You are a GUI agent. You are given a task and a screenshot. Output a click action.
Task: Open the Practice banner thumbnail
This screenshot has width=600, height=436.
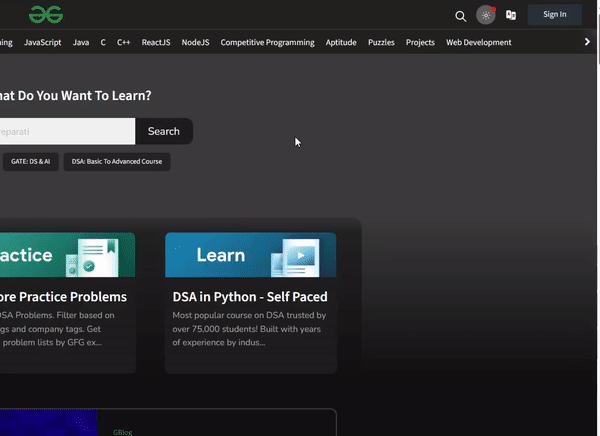67,255
